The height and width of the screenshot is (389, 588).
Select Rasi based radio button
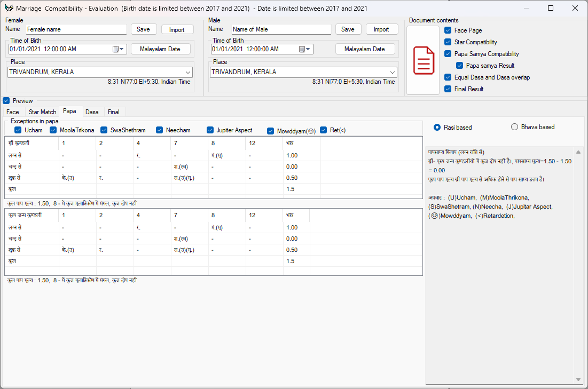[x=437, y=128]
